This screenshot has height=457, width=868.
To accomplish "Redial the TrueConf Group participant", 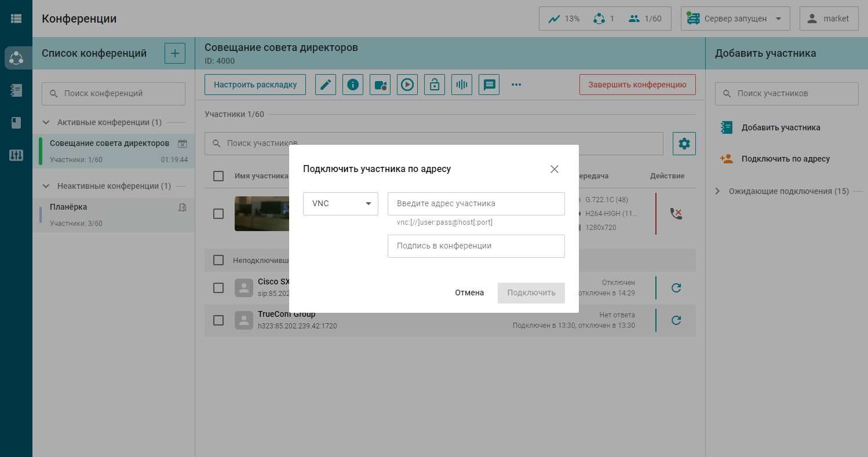I will (676, 320).
